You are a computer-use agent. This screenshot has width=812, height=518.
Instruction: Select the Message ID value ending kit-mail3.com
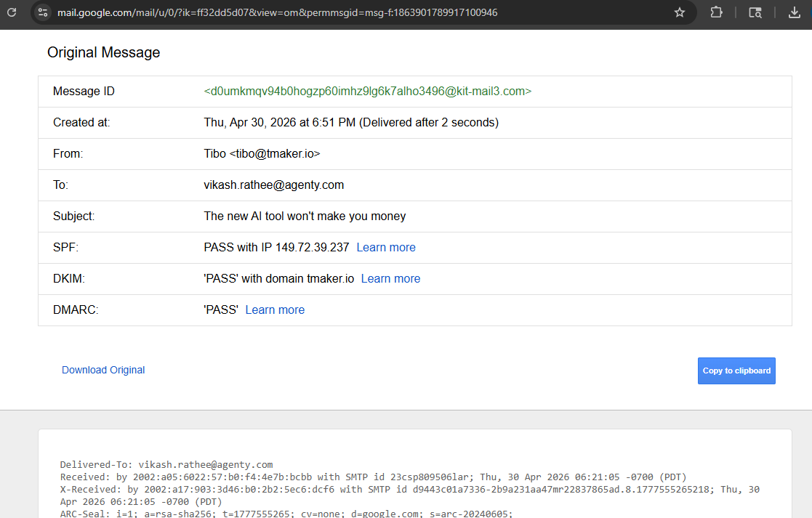click(368, 91)
